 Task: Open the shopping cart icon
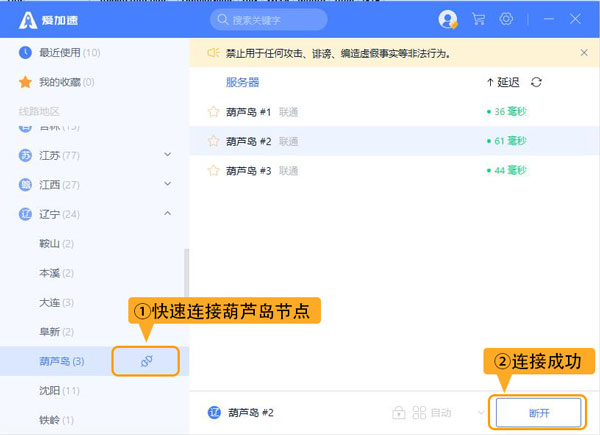pos(478,19)
